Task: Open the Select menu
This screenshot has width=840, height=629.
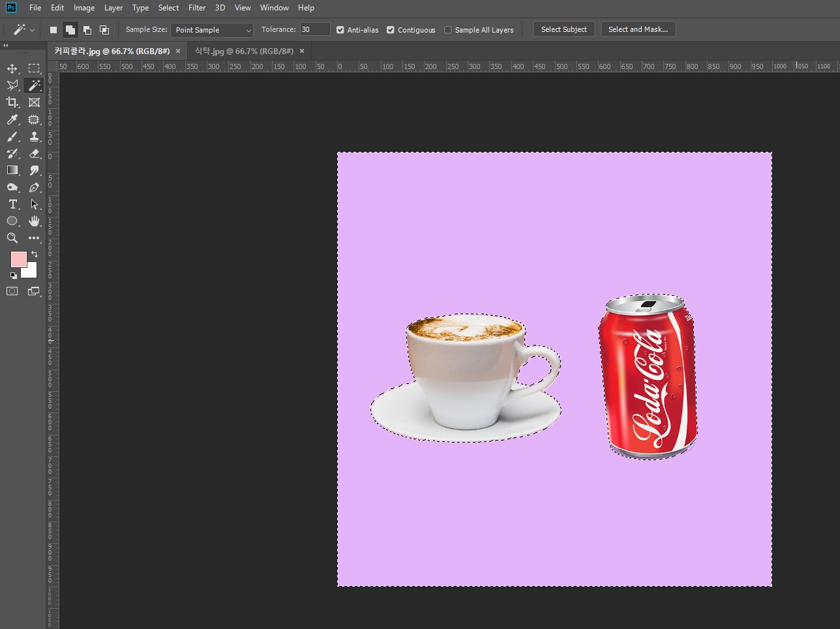Action: tap(168, 8)
